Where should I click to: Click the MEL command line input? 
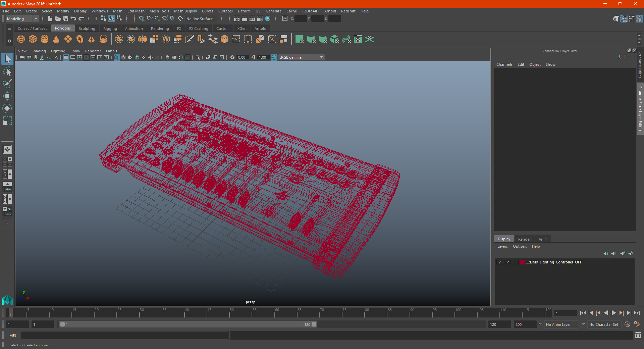[124, 335]
